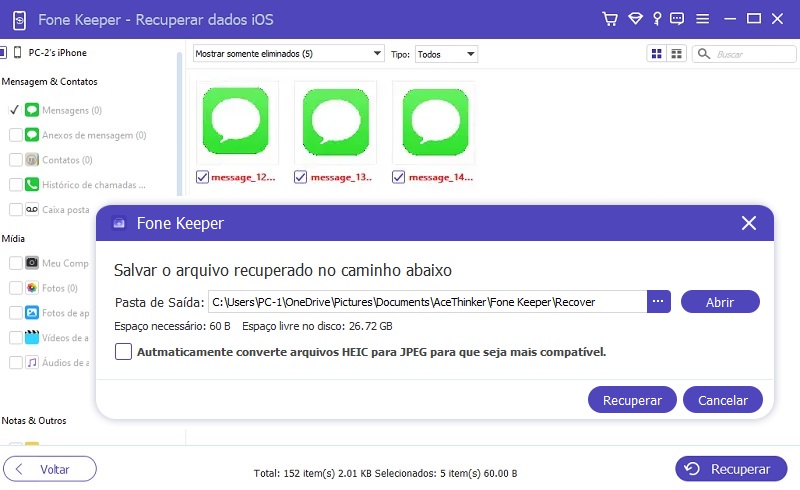Click the Caixa postal voicemail icon

coord(32,209)
